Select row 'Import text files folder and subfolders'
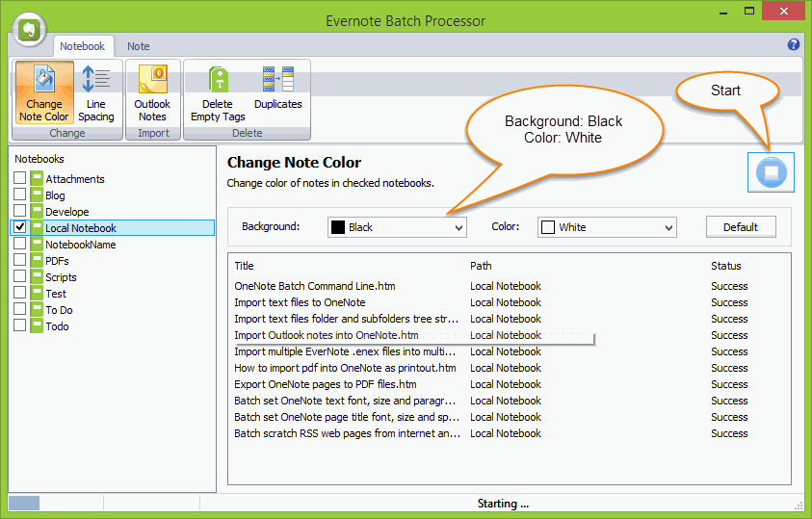 509,319
